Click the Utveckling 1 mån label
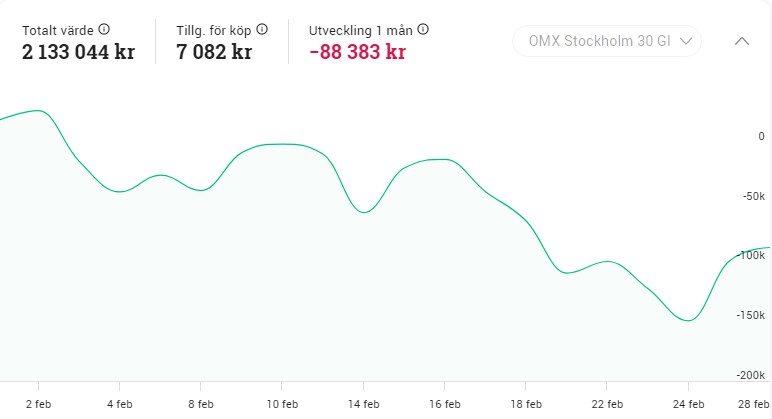The image size is (772, 419). pos(361,30)
